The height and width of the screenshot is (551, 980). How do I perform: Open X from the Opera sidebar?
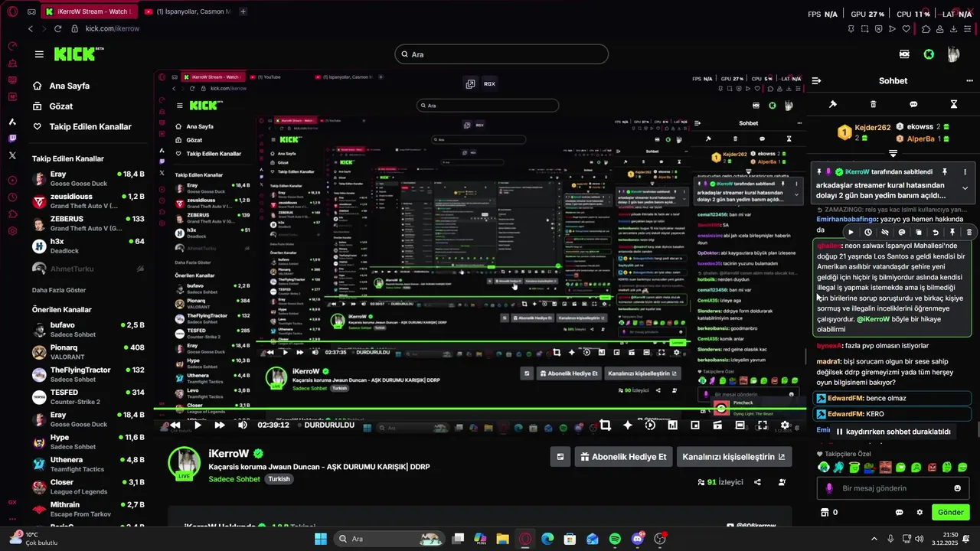click(12, 155)
